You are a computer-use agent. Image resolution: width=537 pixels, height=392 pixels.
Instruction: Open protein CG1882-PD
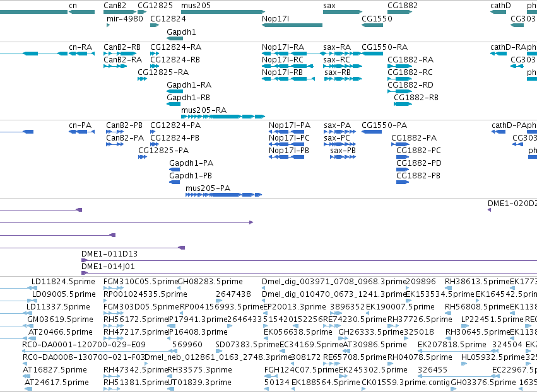419,163
